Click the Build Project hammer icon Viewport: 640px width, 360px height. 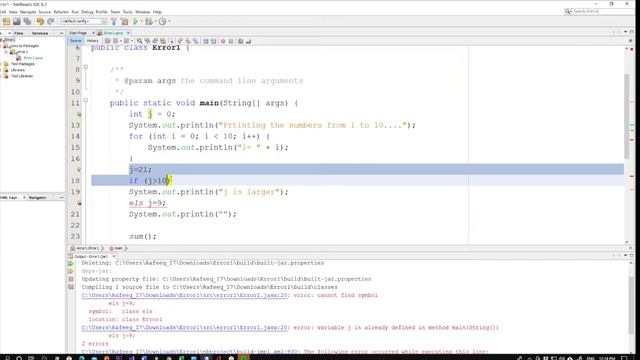114,21
